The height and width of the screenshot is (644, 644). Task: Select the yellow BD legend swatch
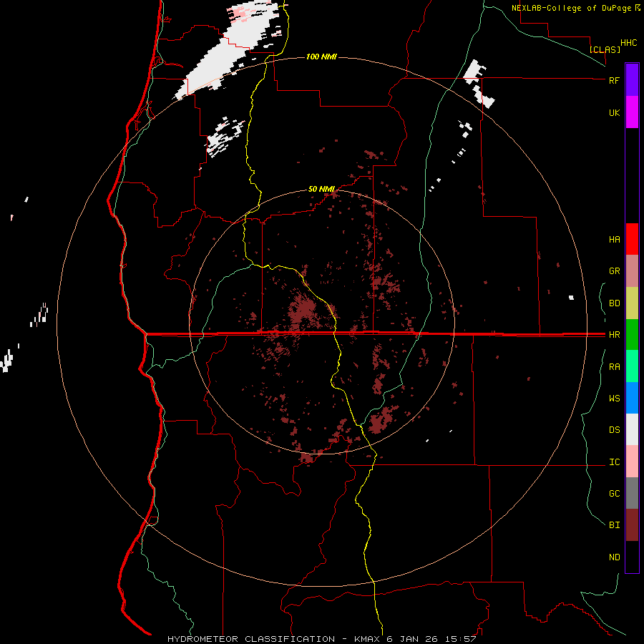point(632,303)
